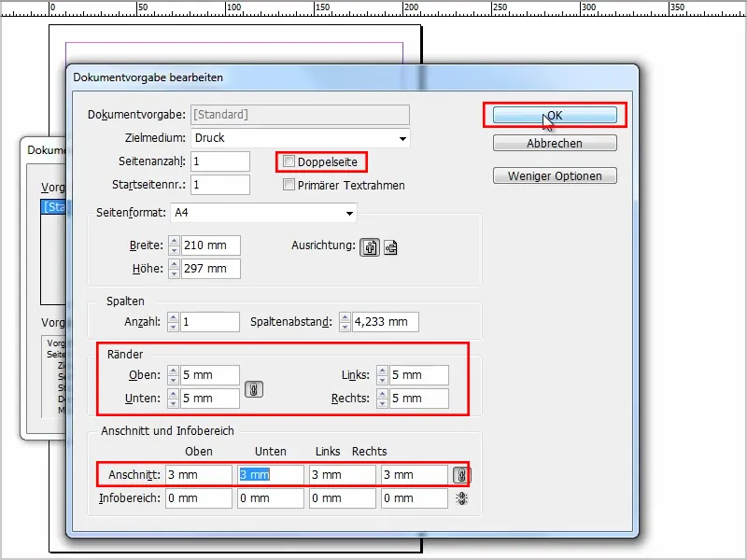Decrease Spaltenabstand with down arrow

(x=345, y=327)
